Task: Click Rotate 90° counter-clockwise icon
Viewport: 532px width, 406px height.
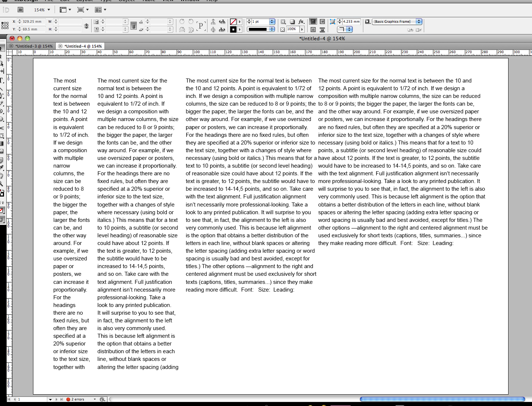Action: pyautogui.click(x=191, y=22)
